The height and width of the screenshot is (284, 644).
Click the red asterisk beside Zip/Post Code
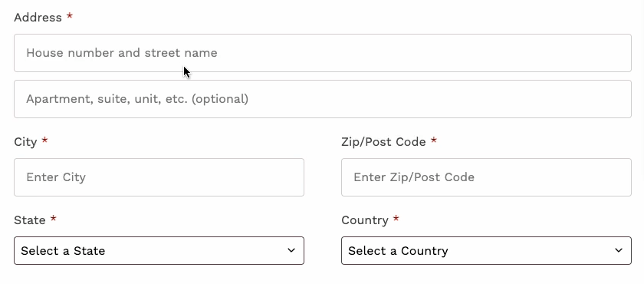434,140
